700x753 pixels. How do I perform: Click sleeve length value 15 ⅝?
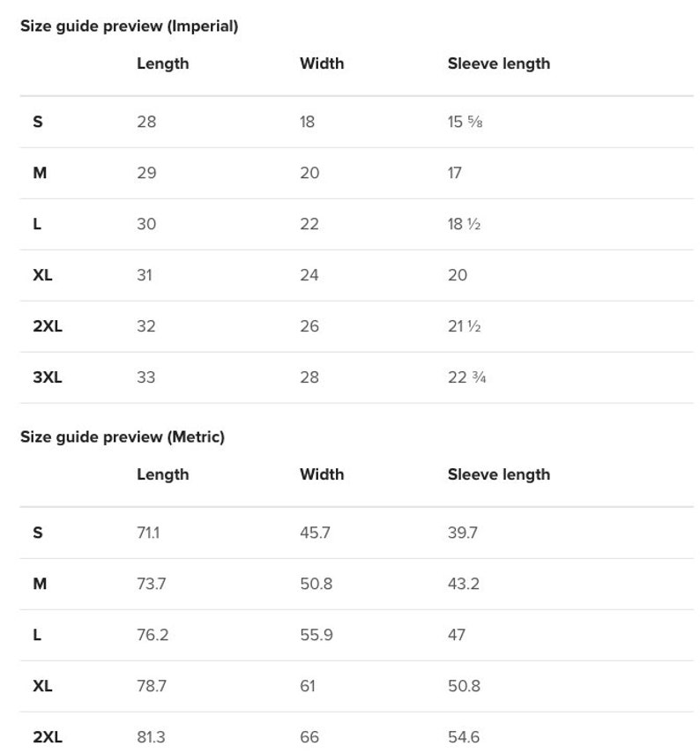pyautogui.click(x=465, y=122)
